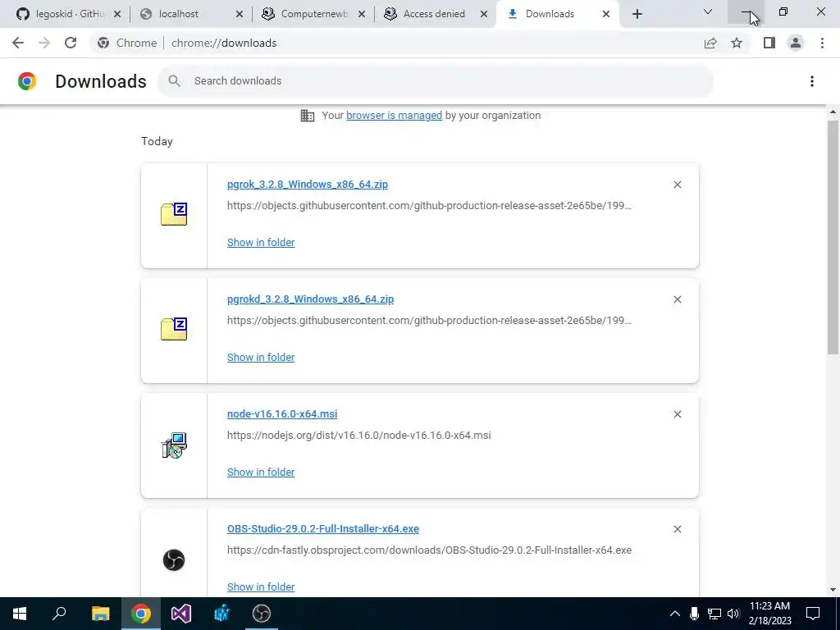Open the 'browser is managed' link
The height and width of the screenshot is (630, 840).
click(394, 115)
